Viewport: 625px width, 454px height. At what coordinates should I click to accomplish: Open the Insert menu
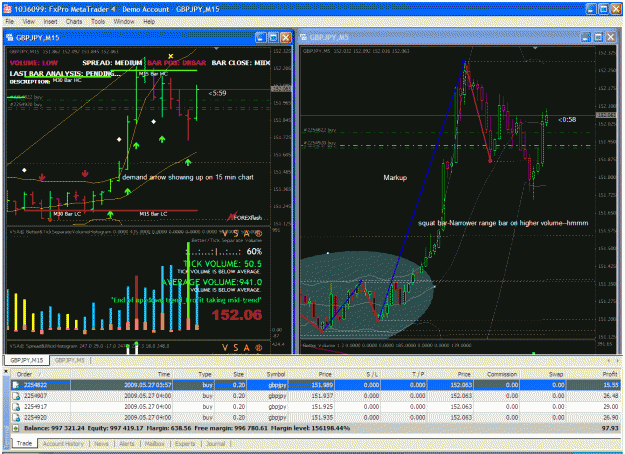[x=51, y=22]
